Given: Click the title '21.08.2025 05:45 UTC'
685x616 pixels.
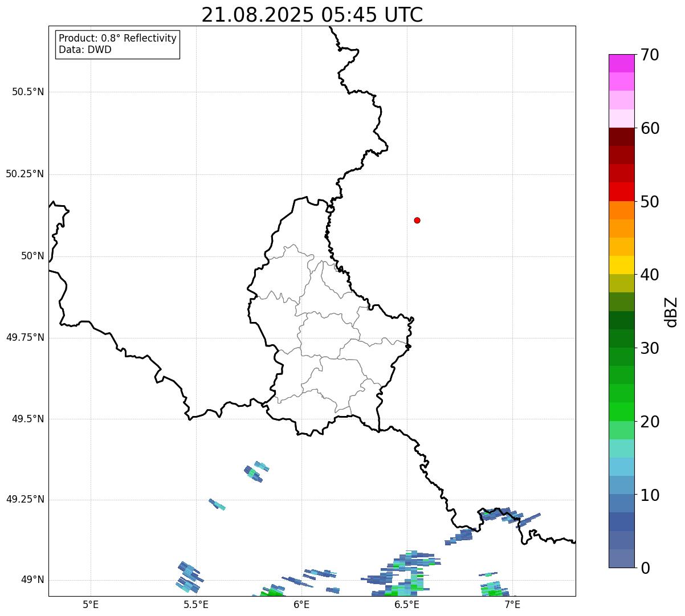Looking at the screenshot, I should (x=312, y=15).
